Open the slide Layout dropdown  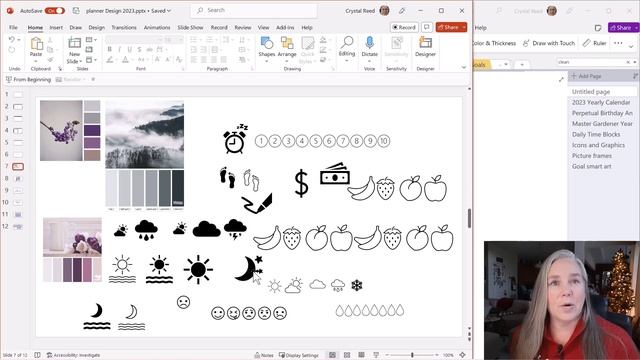(92, 40)
